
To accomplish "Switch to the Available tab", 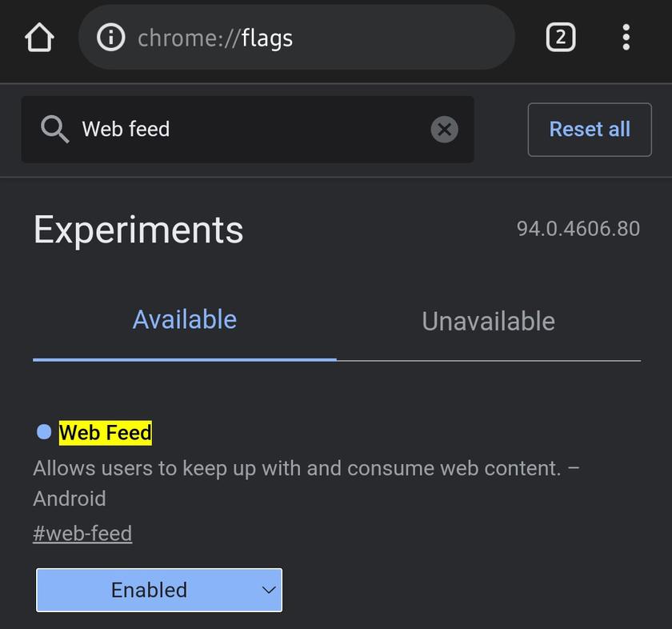I will (x=185, y=320).
